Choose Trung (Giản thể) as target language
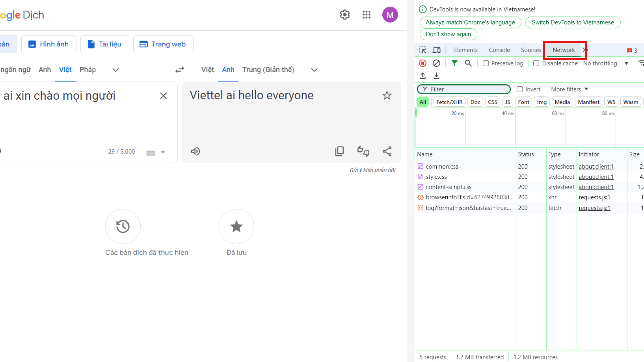This screenshot has height=362, width=644. point(268,70)
